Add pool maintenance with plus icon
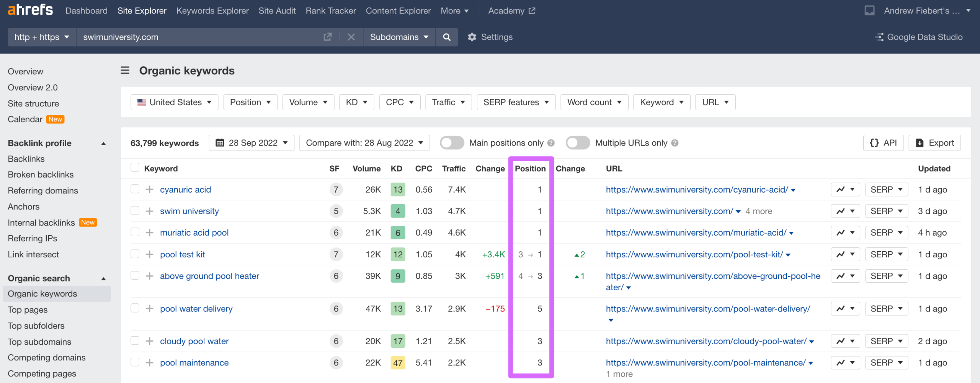Screen dimensions: 980x383 (150, 363)
